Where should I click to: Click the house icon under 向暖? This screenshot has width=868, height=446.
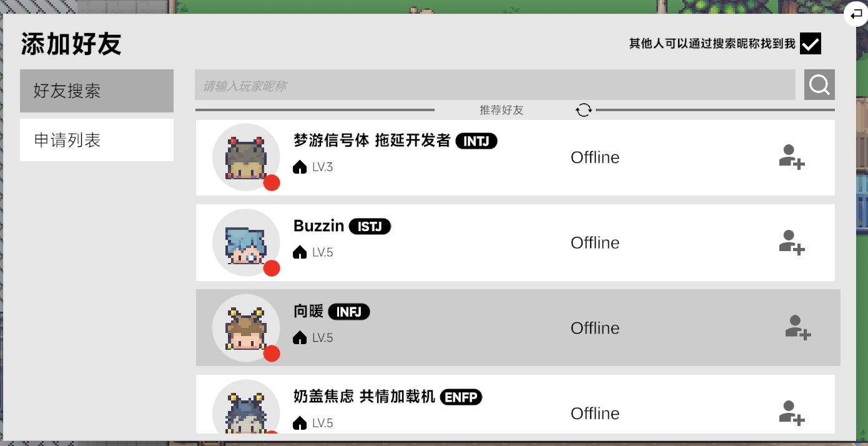click(x=300, y=337)
